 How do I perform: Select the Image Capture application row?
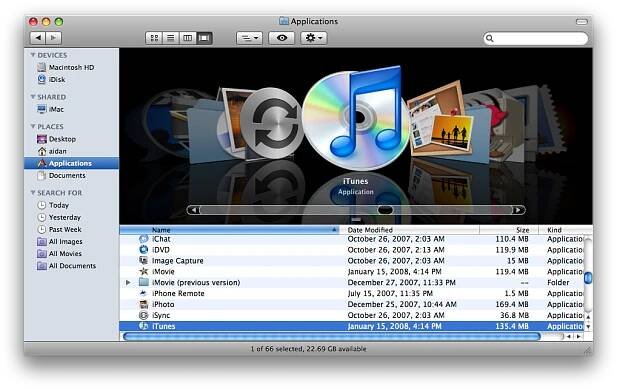pos(351,261)
